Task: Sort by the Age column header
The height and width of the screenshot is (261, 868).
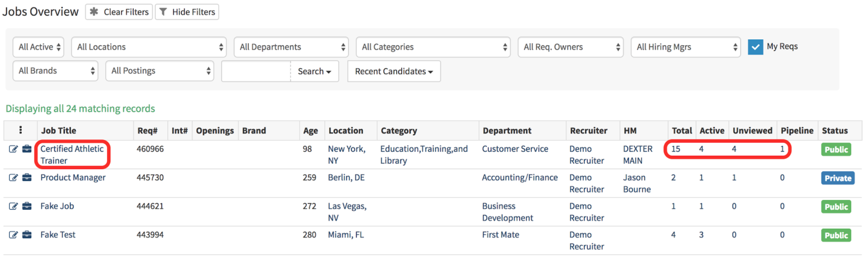Action: tap(310, 131)
